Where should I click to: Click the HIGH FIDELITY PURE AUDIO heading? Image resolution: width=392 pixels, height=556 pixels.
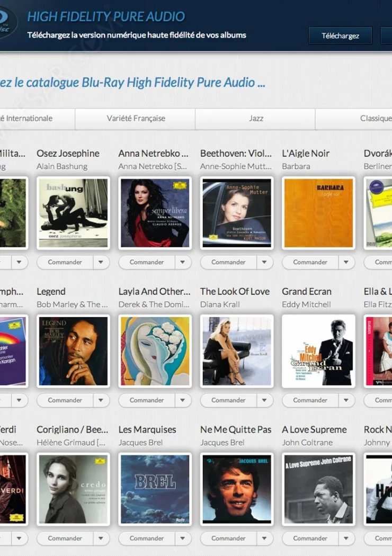tap(106, 16)
